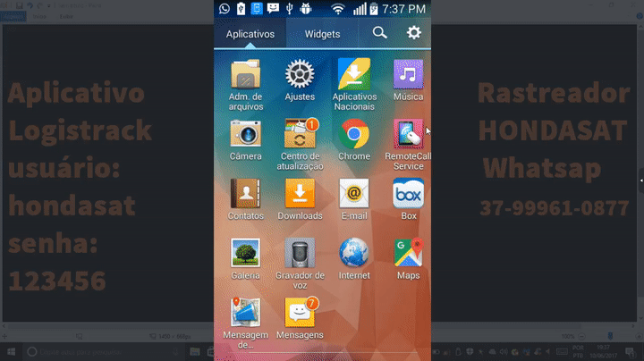Click the Windows Start button
Screen dimensions: 644x361
click(11, 352)
